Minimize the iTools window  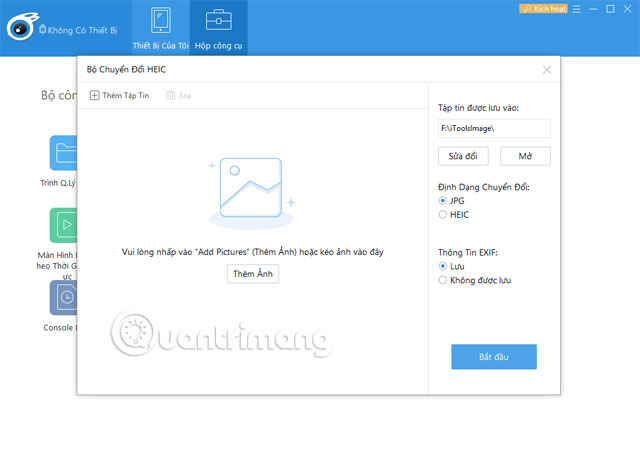593,9
